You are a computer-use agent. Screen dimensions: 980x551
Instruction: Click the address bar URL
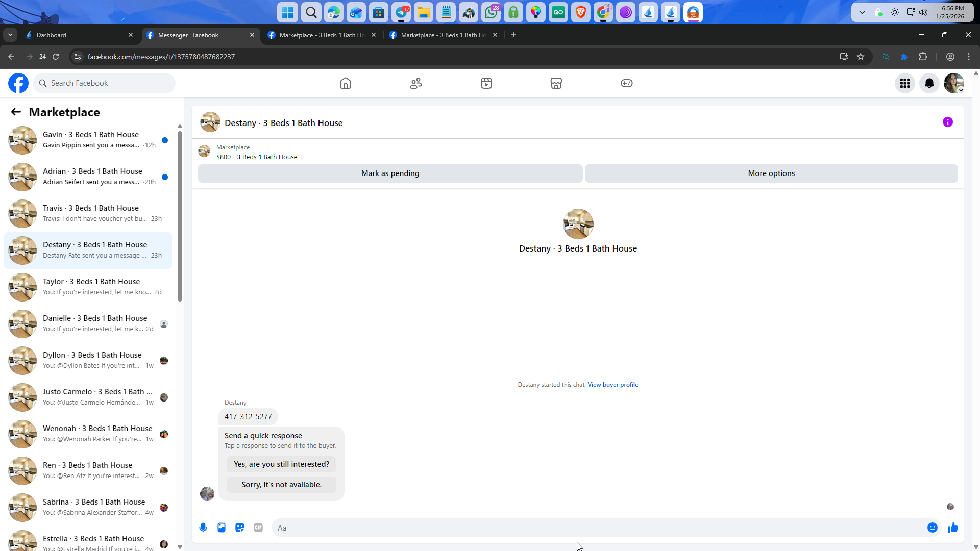click(x=161, y=57)
